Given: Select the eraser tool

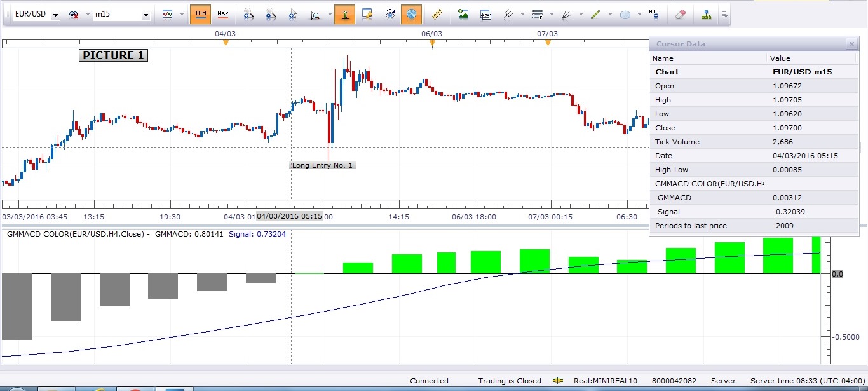Looking at the screenshot, I should pyautogui.click(x=681, y=14).
